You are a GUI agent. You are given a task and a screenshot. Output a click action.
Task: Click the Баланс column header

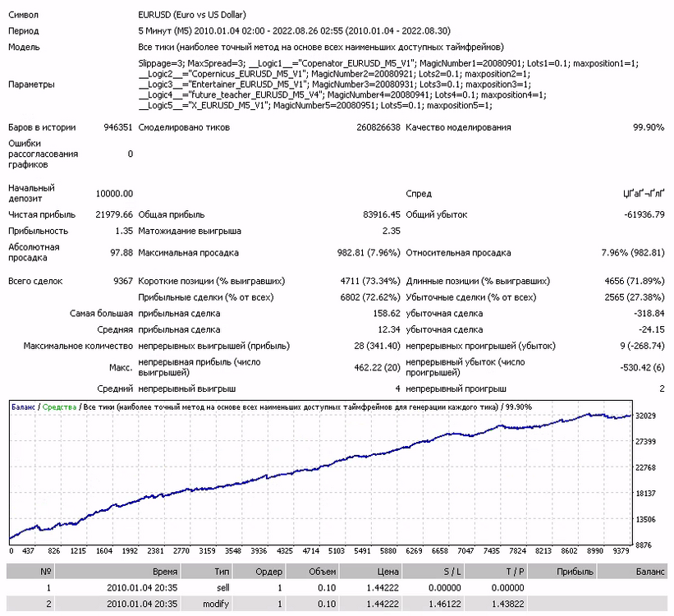(x=632, y=572)
